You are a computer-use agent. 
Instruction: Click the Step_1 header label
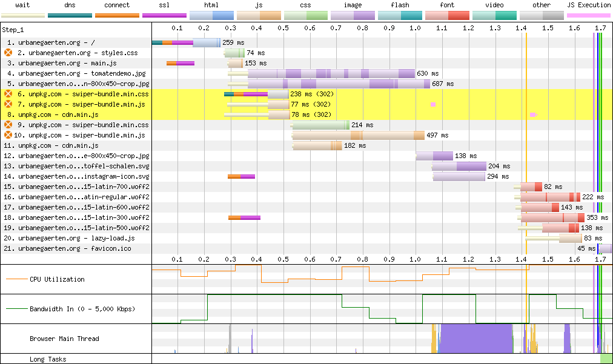[13, 30]
